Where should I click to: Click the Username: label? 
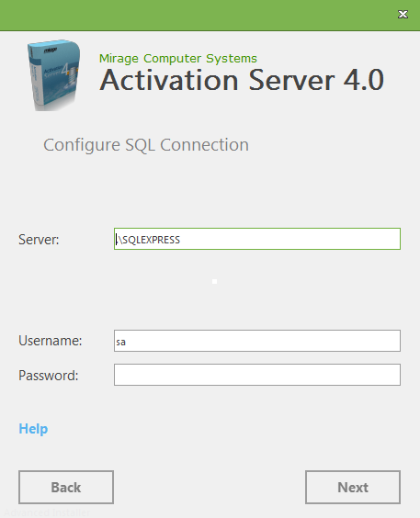coord(51,341)
